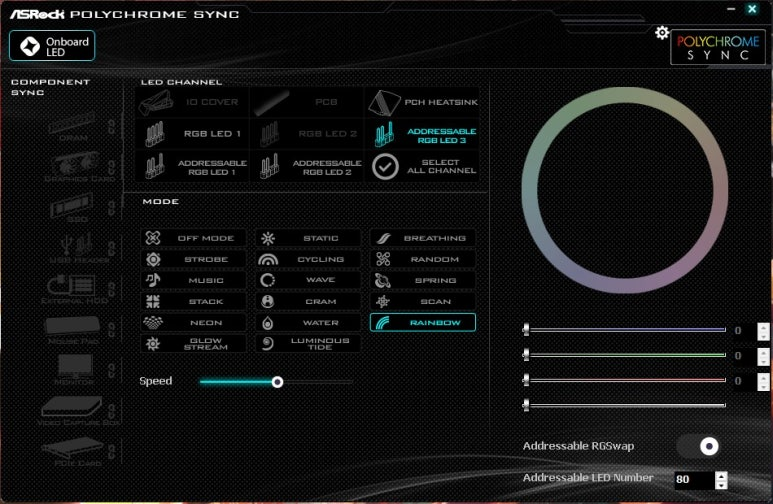Select Addressable RGB LED 3 channel
The image size is (773, 504).
point(422,135)
